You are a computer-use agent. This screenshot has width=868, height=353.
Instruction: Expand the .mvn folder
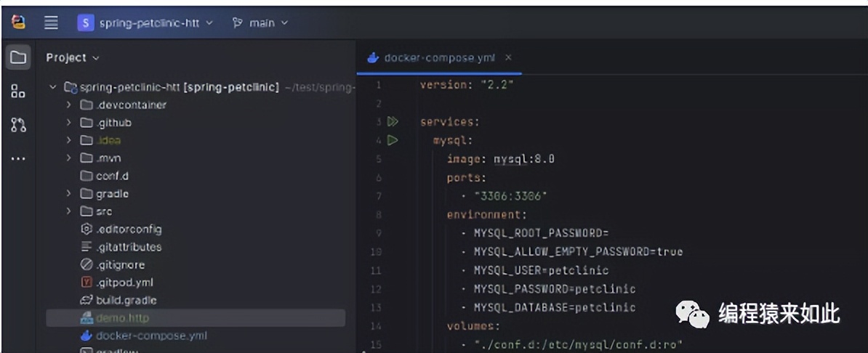point(68,158)
